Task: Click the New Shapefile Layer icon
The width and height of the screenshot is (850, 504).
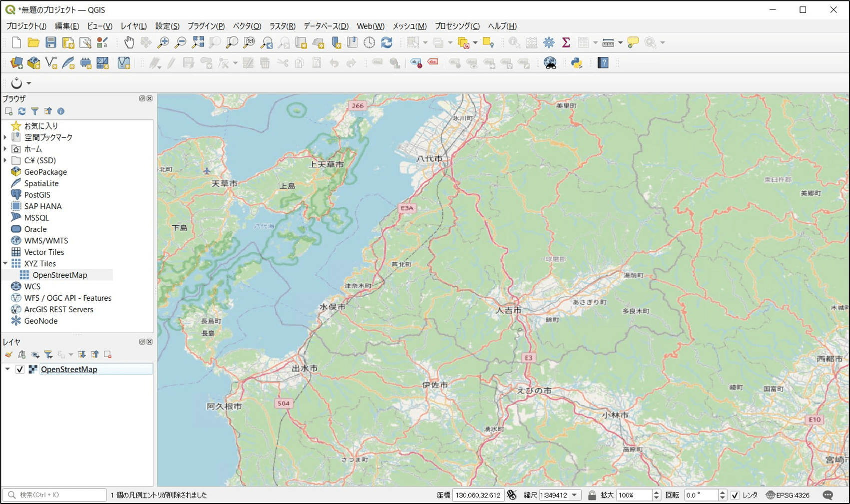Action: coord(51,63)
